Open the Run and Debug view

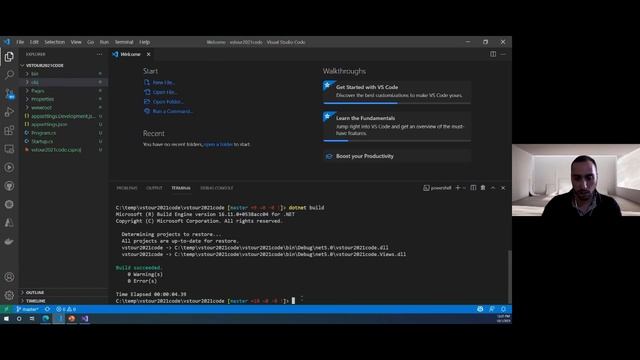9,112
